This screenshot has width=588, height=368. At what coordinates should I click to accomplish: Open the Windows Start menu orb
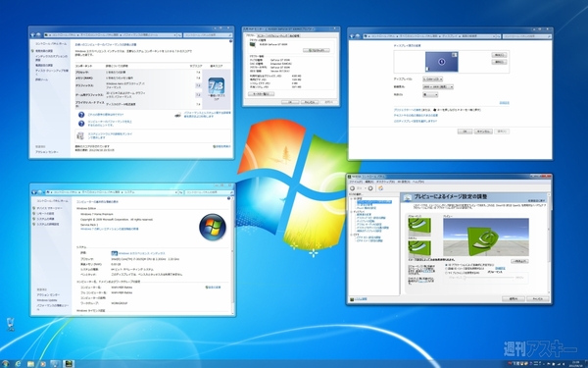point(5,363)
